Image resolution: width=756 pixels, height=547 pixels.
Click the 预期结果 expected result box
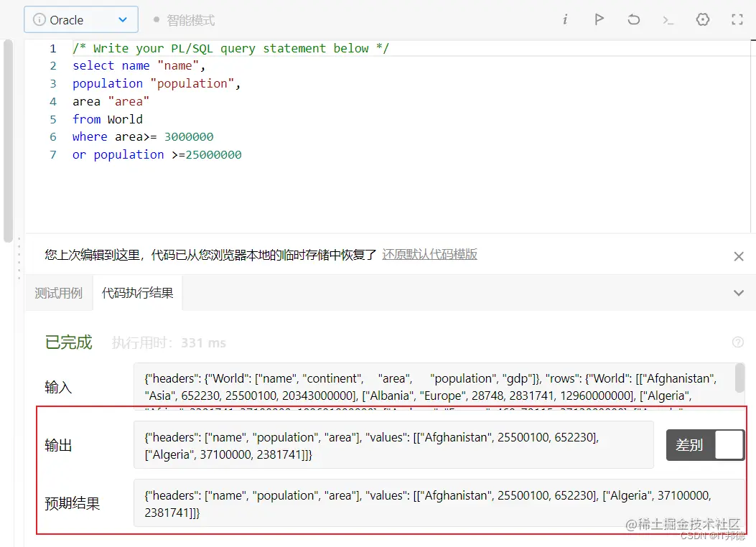[x=439, y=503]
